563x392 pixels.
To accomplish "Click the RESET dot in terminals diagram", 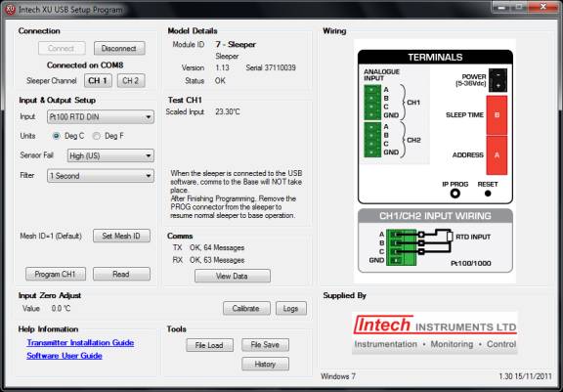I will click(x=488, y=194).
